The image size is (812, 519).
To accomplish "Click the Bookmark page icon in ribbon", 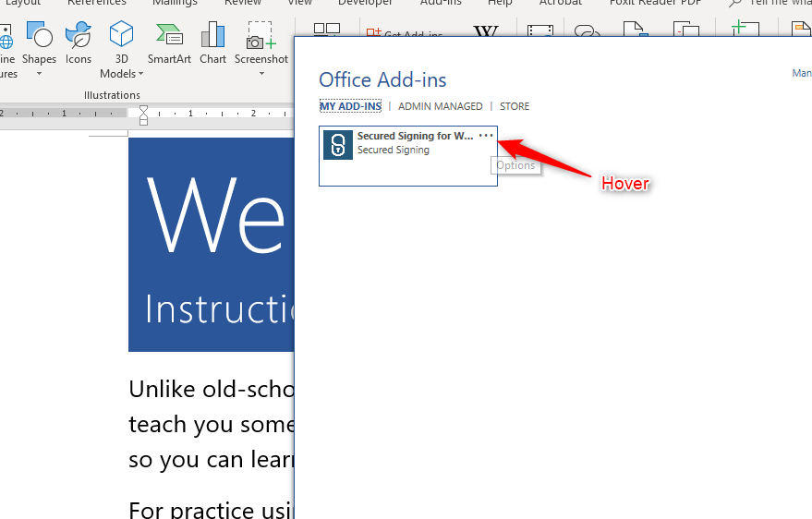I will (x=636, y=29).
